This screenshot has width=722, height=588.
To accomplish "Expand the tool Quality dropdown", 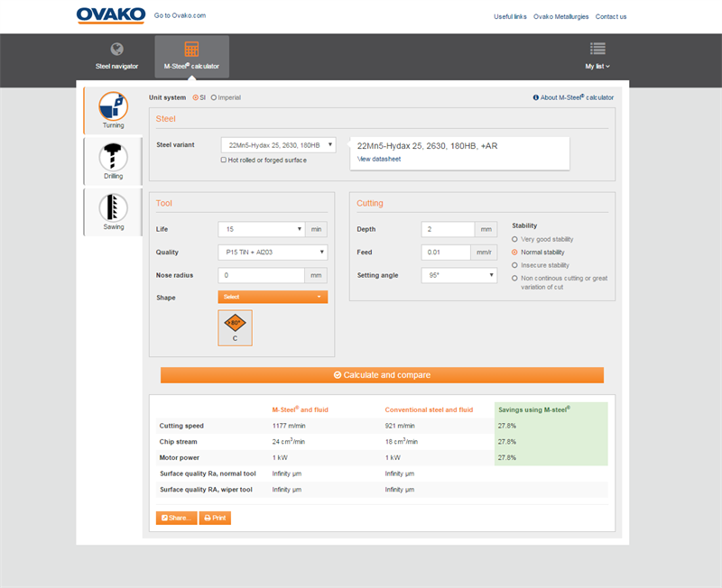I will tap(273, 253).
